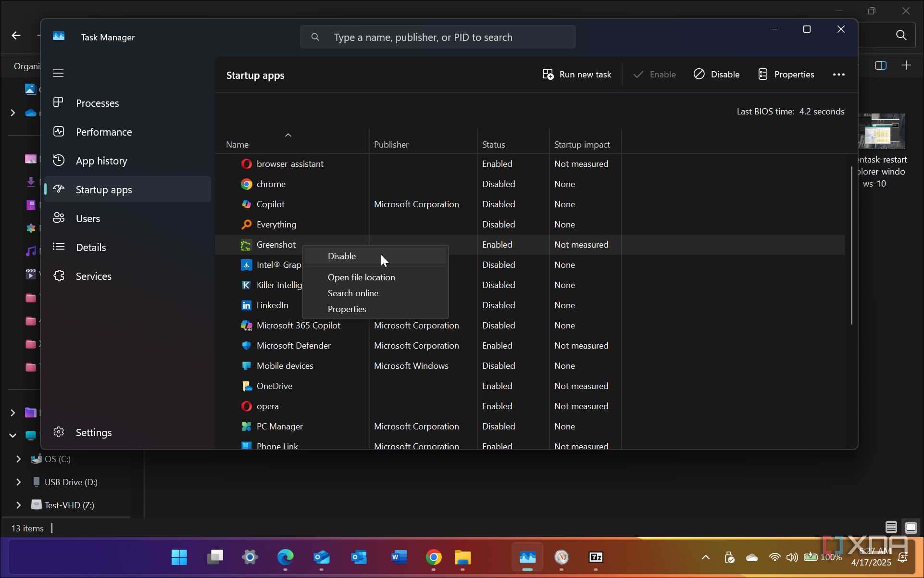Open Task Manager Settings
Screen dimensions: 924x578
coord(93,433)
